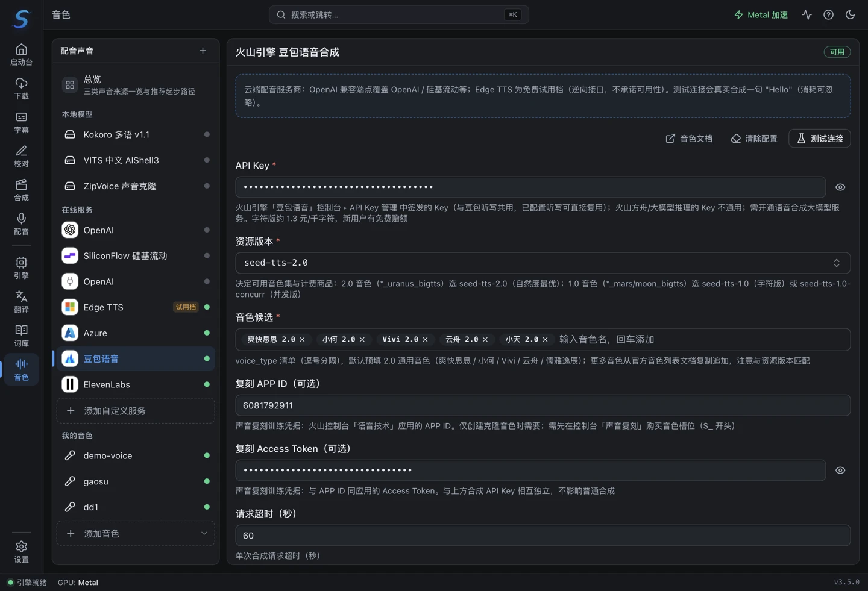Show the API Key with the eye icon
This screenshot has width=868, height=591.
click(840, 187)
